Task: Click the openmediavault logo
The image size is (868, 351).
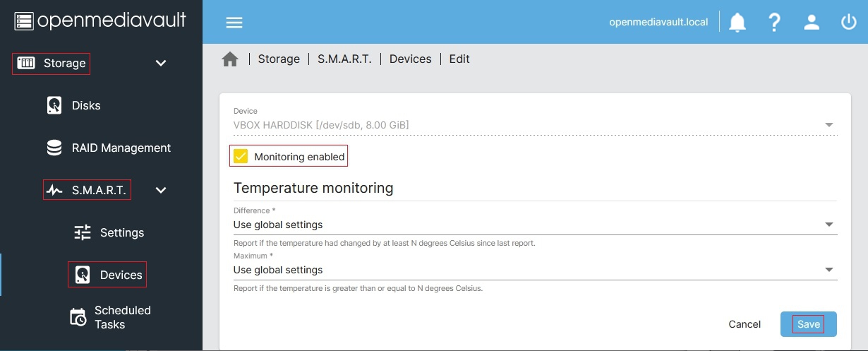Action: [100, 20]
